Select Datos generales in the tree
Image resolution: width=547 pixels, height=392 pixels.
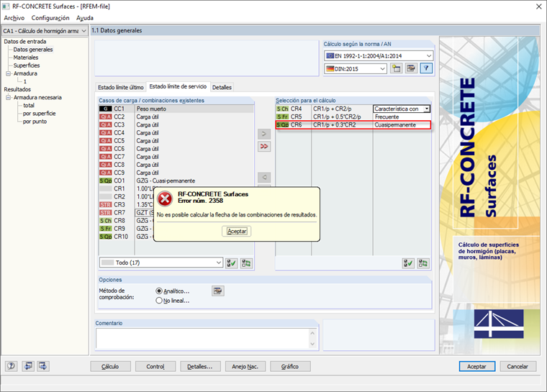[33, 50]
